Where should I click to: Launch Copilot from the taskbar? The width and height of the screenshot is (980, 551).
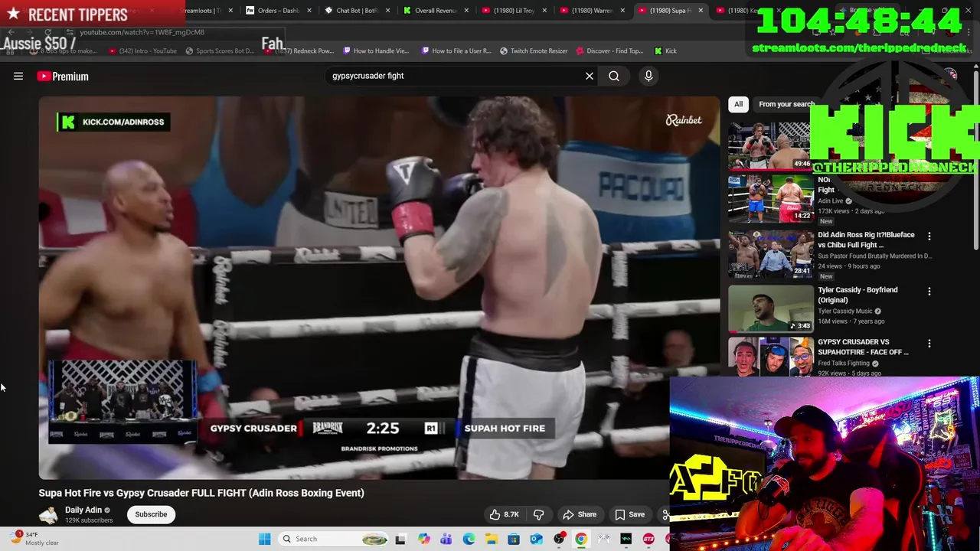click(423, 539)
